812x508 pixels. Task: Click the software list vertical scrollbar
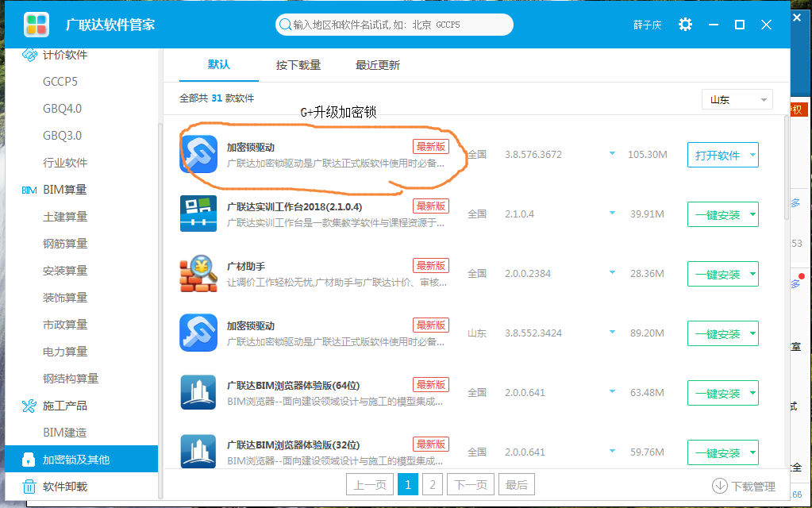pyautogui.click(x=787, y=168)
